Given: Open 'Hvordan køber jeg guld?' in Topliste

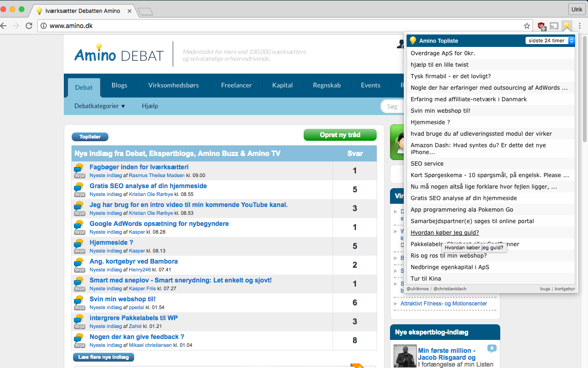Looking at the screenshot, I should [x=445, y=232].
